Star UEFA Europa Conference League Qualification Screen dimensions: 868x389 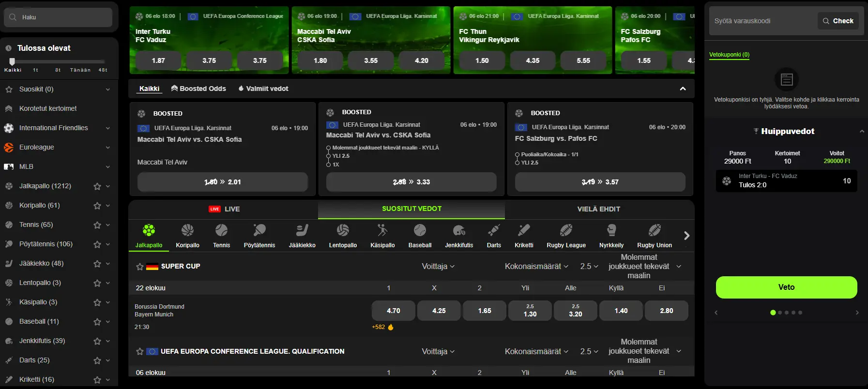click(140, 352)
